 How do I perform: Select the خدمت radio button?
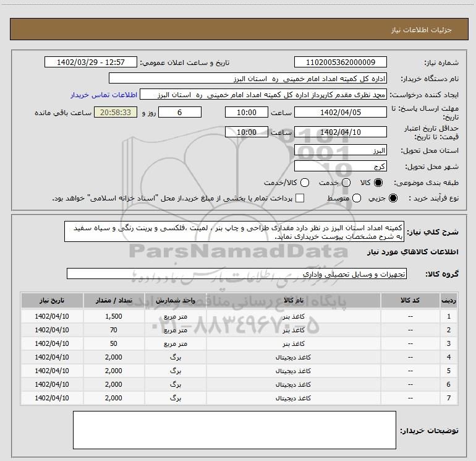click(346, 183)
